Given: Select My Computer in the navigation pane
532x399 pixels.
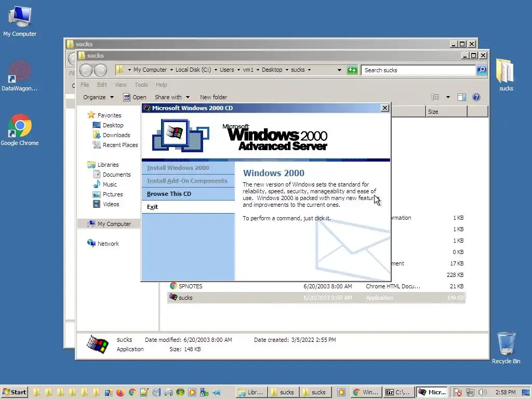Looking at the screenshot, I should [109, 224].
